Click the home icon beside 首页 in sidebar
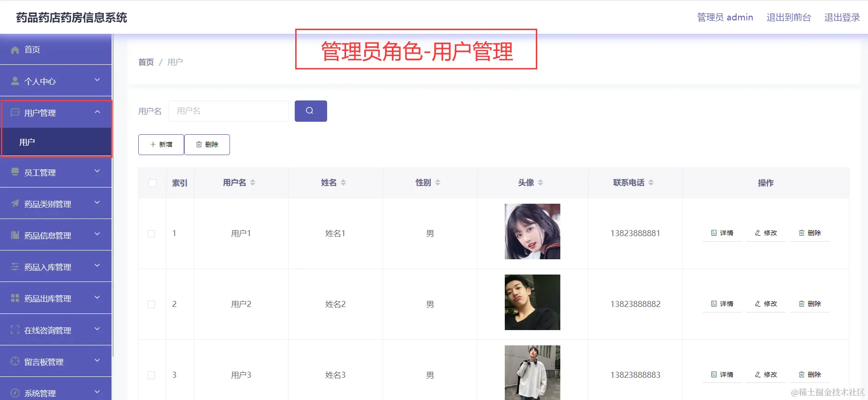 click(15, 50)
